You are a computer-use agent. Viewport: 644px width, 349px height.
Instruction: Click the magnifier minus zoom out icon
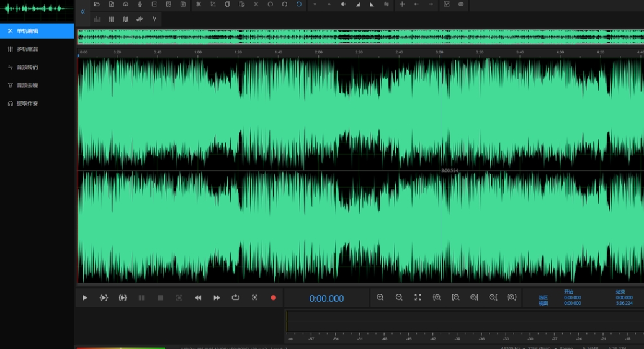399,297
